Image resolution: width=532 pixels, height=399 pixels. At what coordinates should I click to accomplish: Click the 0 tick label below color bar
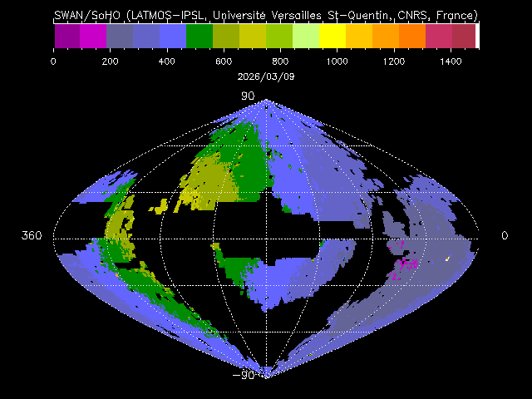point(53,61)
